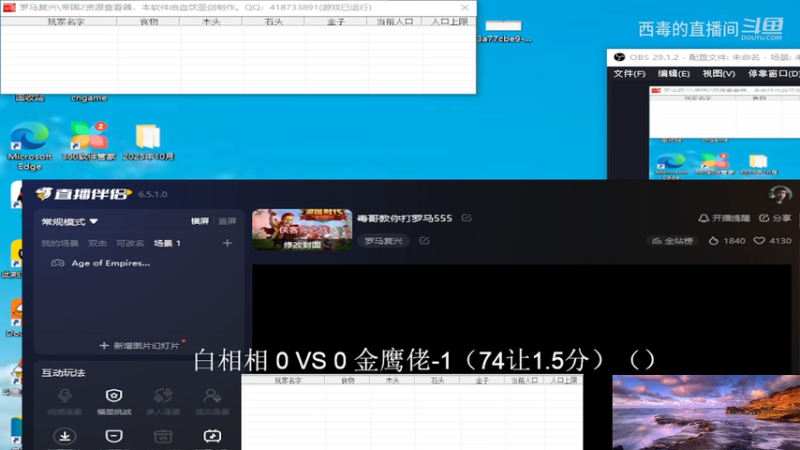800x450 pixels.
Task: Click the 互动玩法 section heading
Action: pos(63,373)
